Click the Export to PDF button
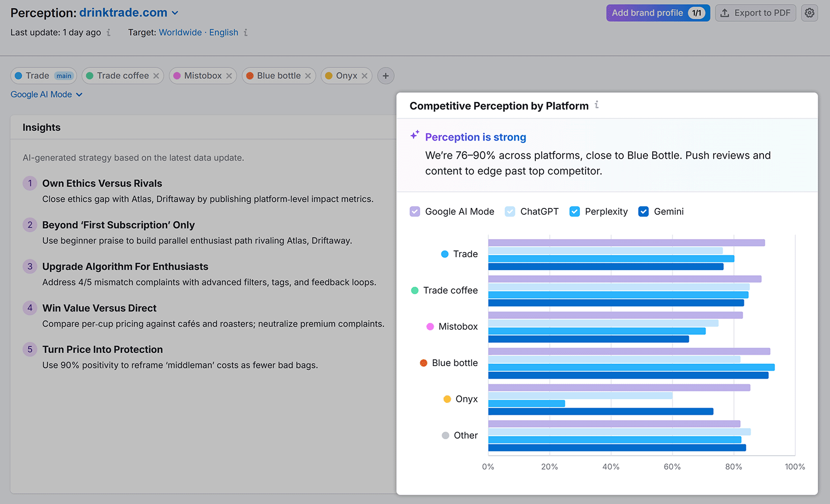 point(755,13)
